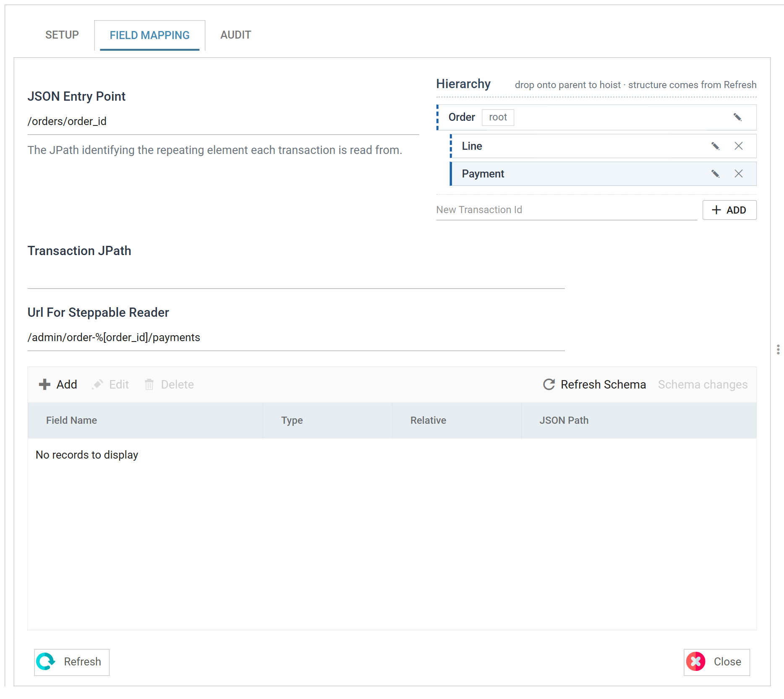Click the JSON Entry Point input

click(223, 122)
